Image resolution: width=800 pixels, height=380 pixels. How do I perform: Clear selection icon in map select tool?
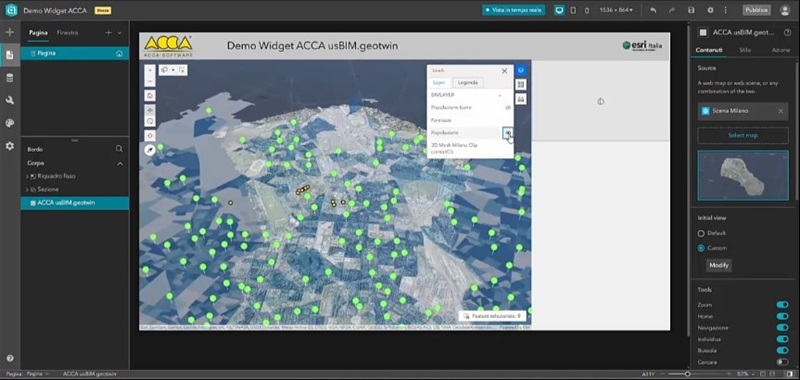pos(182,70)
